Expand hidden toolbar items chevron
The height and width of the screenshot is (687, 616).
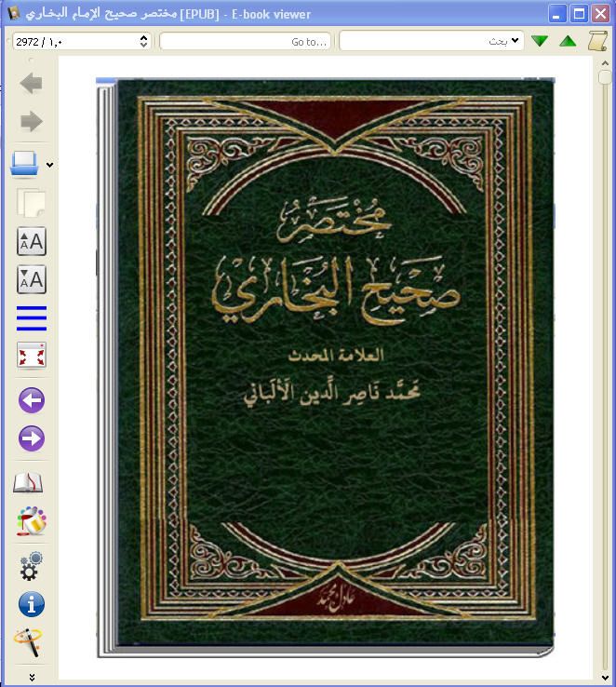pos(31,677)
